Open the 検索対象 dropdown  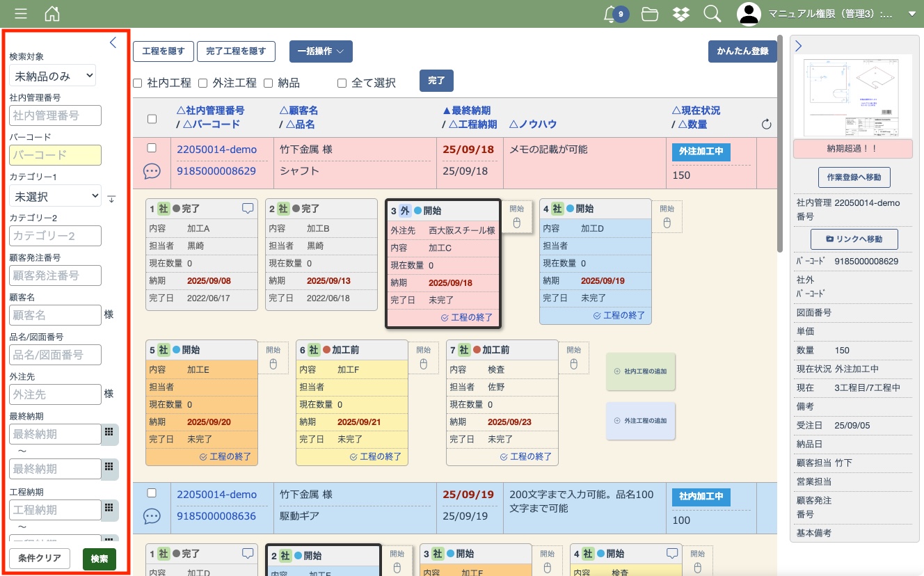[52, 75]
